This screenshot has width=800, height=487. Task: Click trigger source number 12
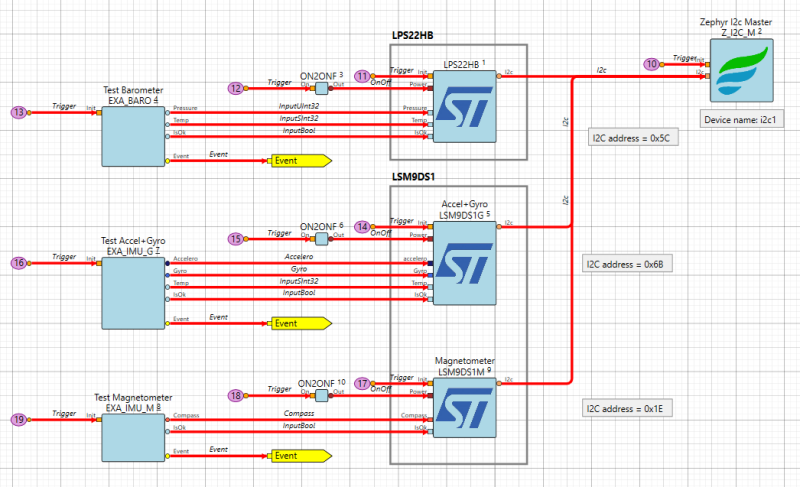235,89
